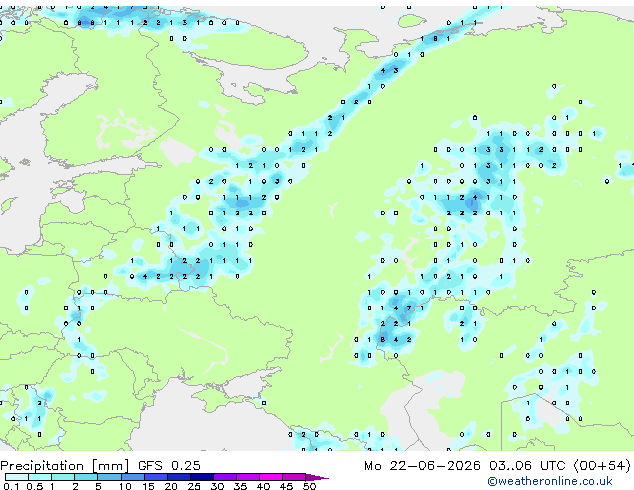This screenshot has width=634, height=490.
Task: Select the 30–35 mm purple legend swatch
Action: coord(224,477)
